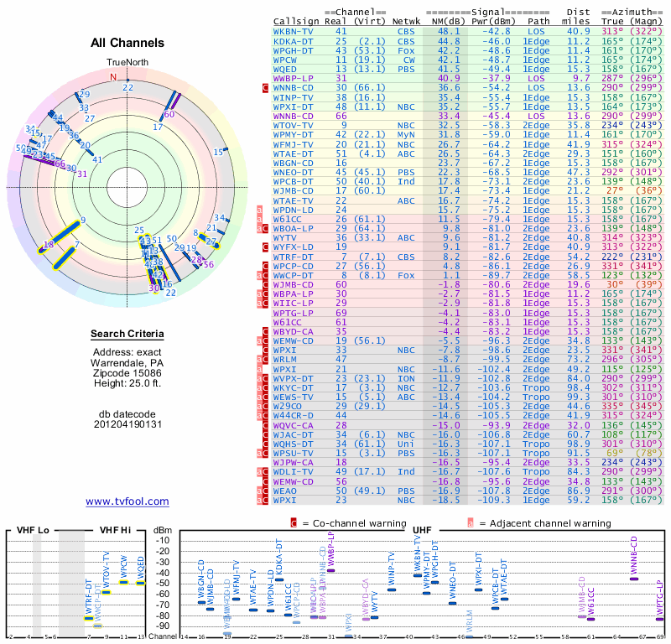Click adjacent channel icon on WPDN-LD row

(x=259, y=210)
